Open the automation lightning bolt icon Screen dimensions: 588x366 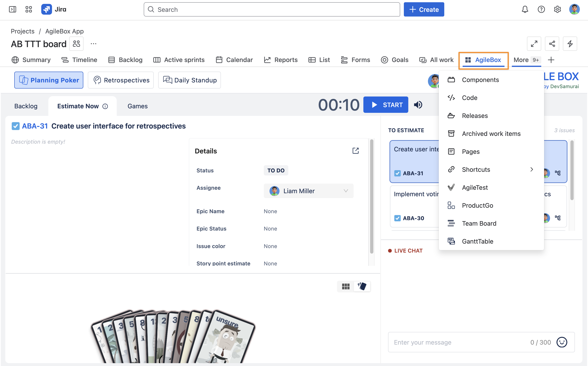coord(570,44)
